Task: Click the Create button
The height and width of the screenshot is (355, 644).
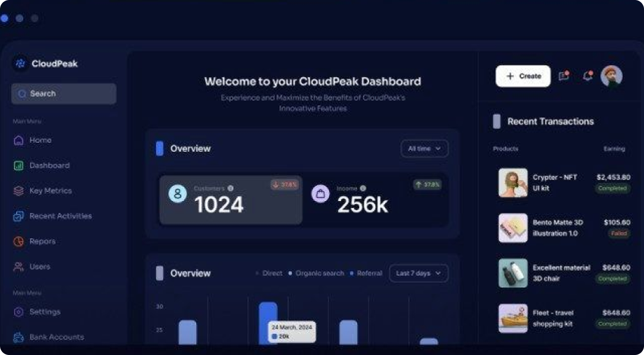Action: click(x=523, y=76)
